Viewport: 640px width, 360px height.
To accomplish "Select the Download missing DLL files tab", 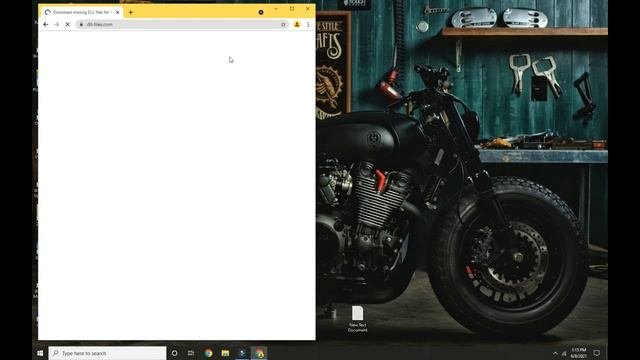I will click(82, 12).
